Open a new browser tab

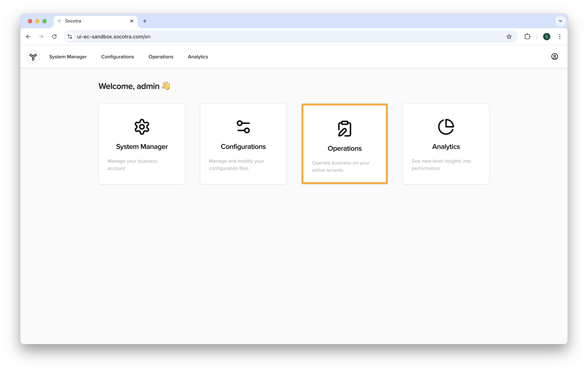pyautogui.click(x=145, y=21)
